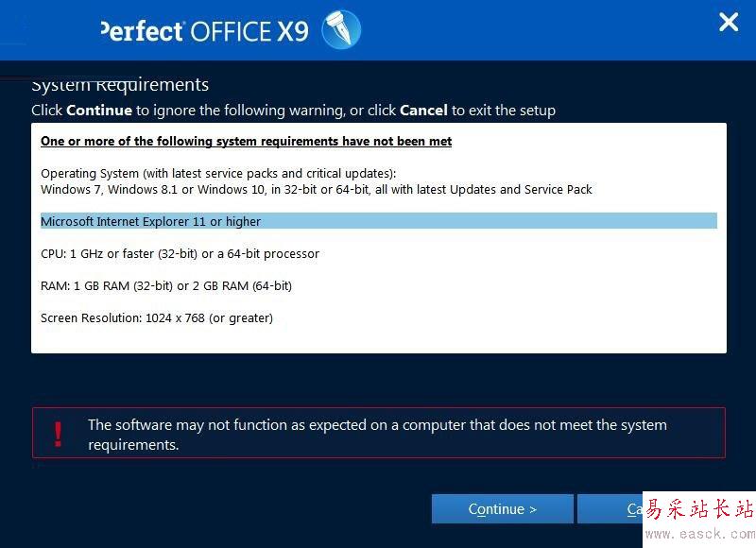Click the red exclamation warning icon
Screen dimensions: 756x548
(59, 434)
